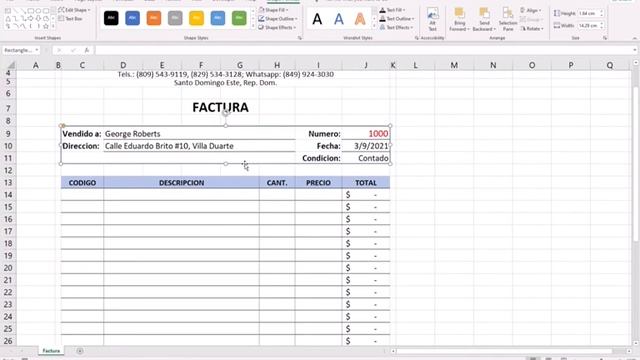Expand the shape styles gallery
The height and width of the screenshot is (360, 640).
point(253,27)
